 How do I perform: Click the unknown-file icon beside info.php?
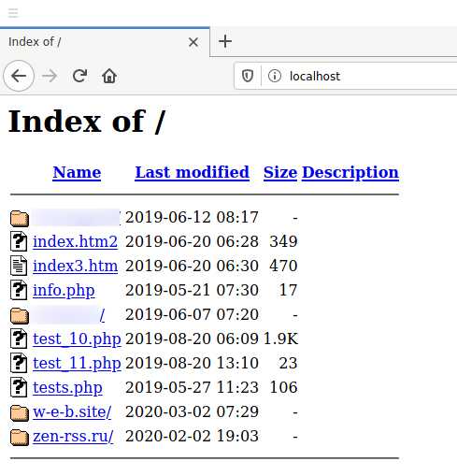point(19,290)
